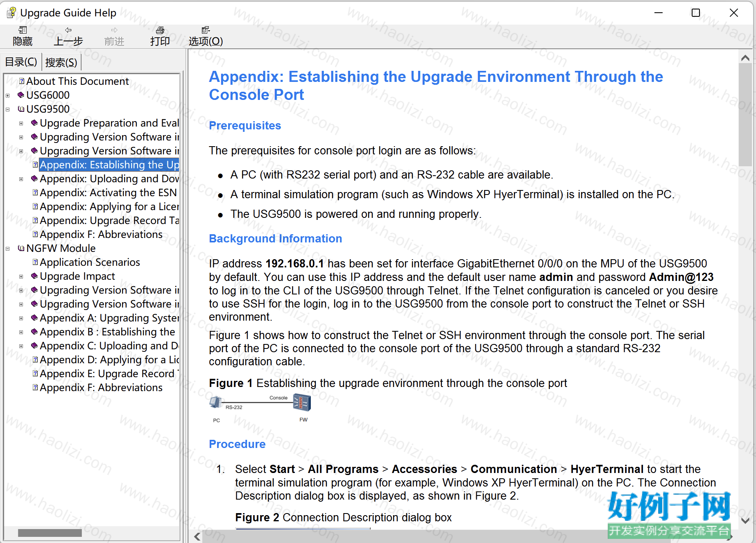The height and width of the screenshot is (543, 756).
Task: Switch to the 目录(C) contents tab
Action: click(21, 62)
